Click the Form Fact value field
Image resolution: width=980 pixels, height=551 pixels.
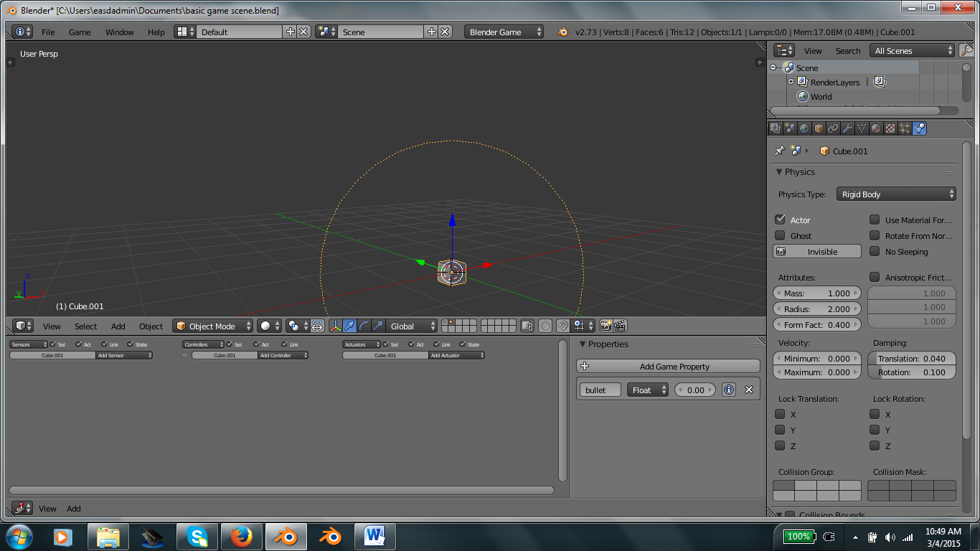817,324
